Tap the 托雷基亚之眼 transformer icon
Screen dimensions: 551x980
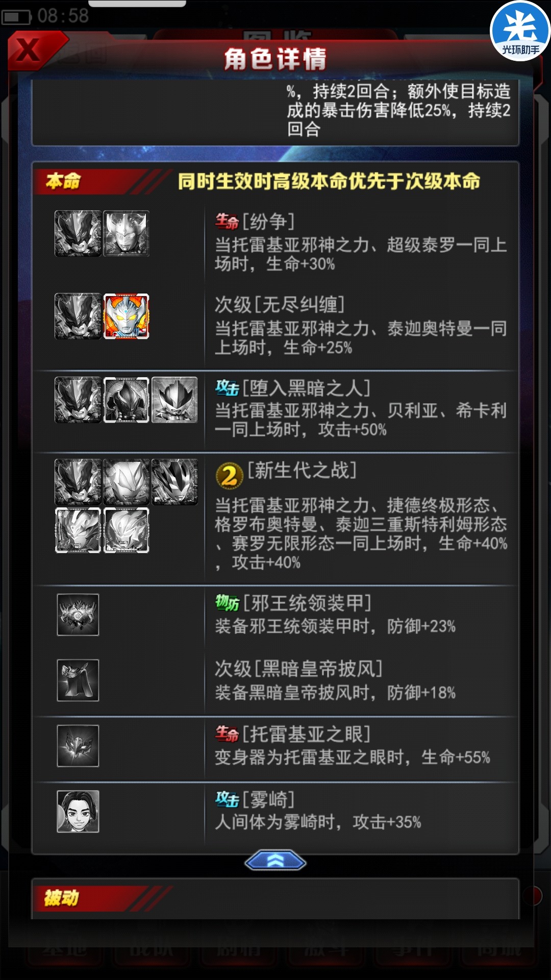point(78,746)
